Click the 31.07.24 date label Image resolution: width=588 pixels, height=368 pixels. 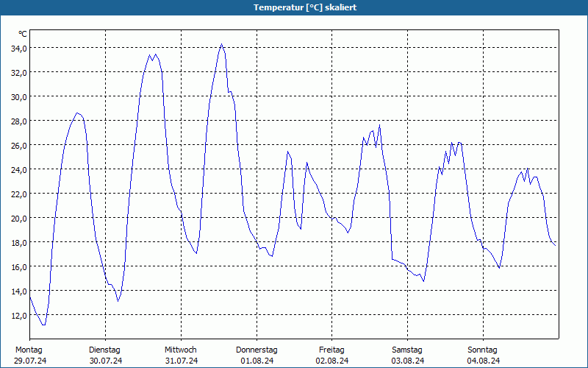(182, 361)
